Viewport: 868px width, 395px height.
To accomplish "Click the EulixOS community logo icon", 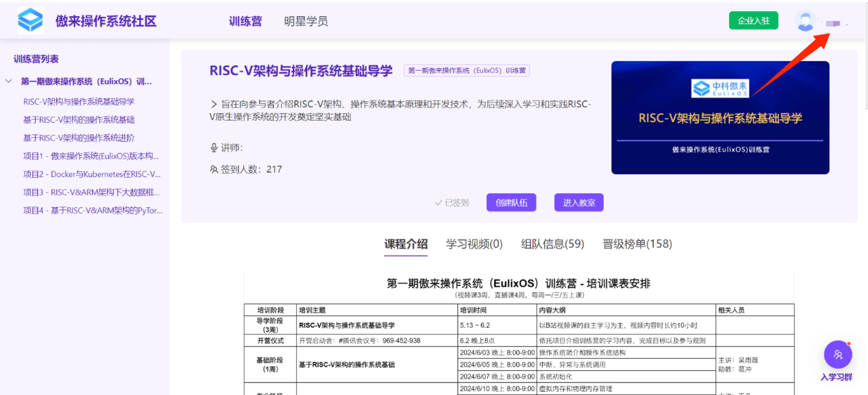I will pyautogui.click(x=30, y=20).
